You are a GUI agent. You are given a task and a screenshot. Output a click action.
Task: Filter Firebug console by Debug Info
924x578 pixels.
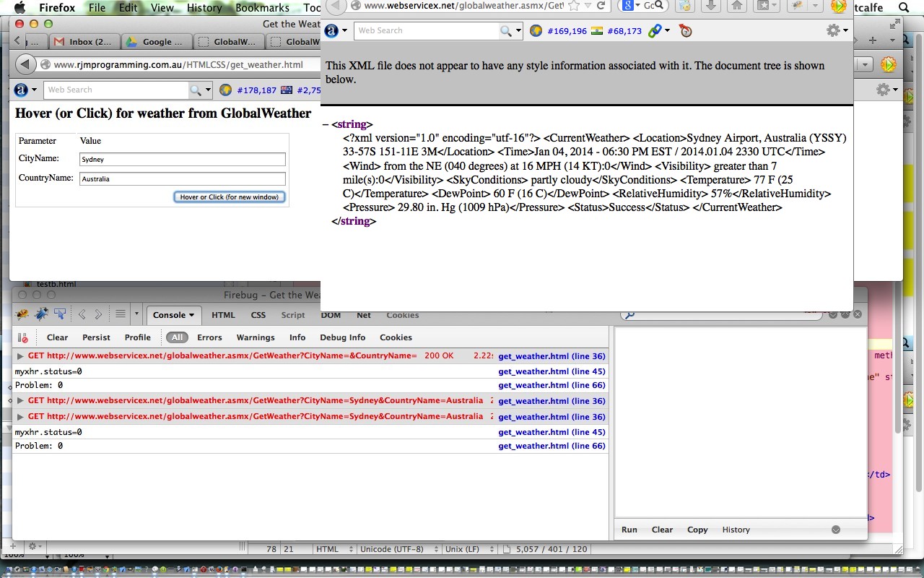[x=343, y=337]
